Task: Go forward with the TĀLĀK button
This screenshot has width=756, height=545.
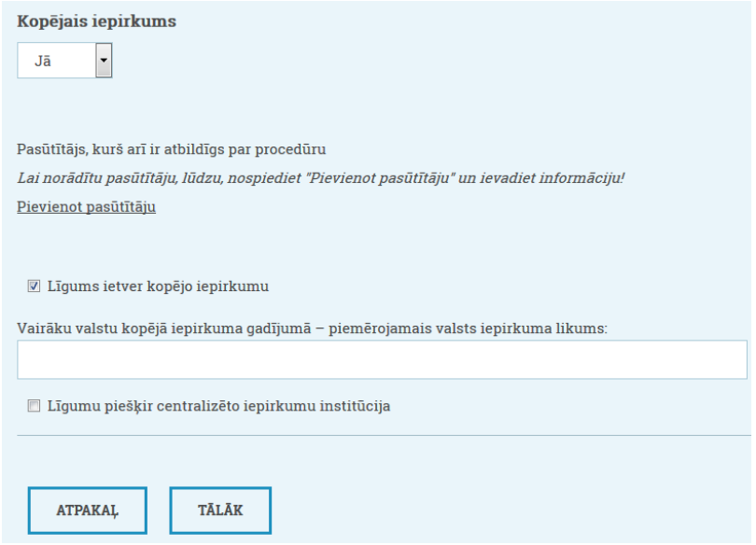Action: point(220,511)
